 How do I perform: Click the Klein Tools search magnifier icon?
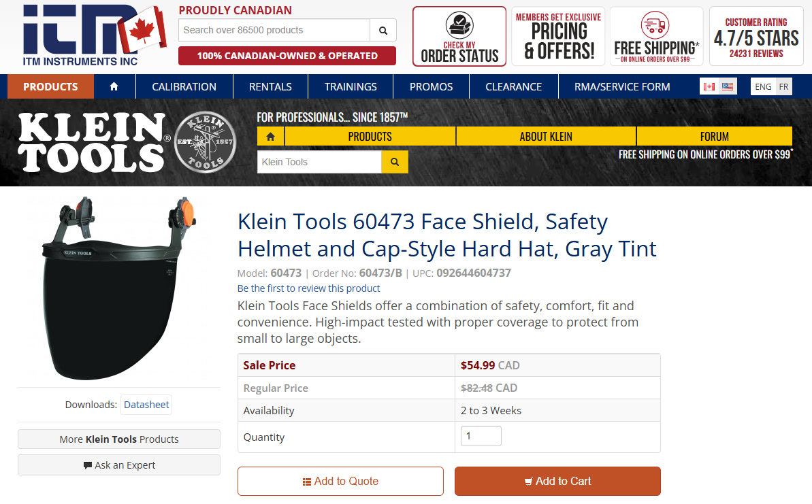395,162
